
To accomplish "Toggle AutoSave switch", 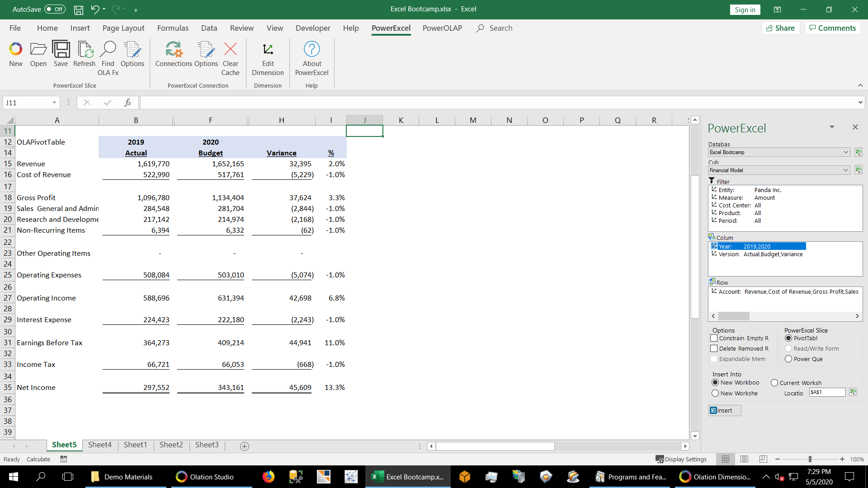I will [55, 9].
